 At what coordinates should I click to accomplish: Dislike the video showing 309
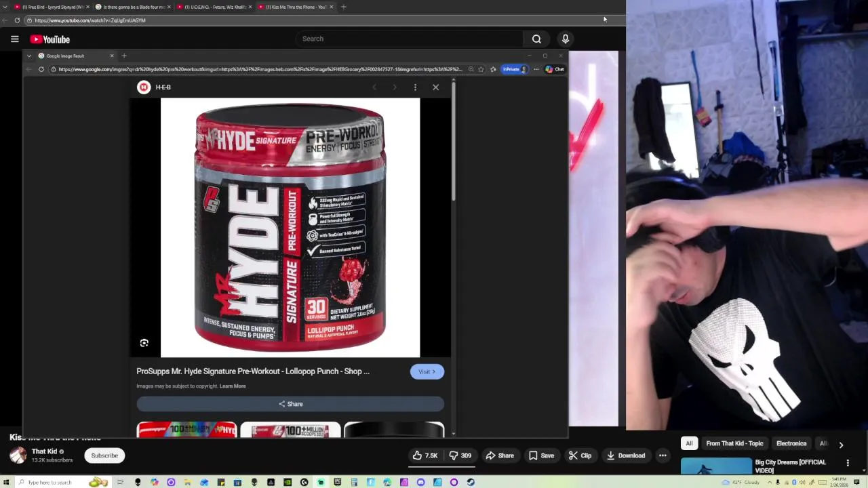460,455
